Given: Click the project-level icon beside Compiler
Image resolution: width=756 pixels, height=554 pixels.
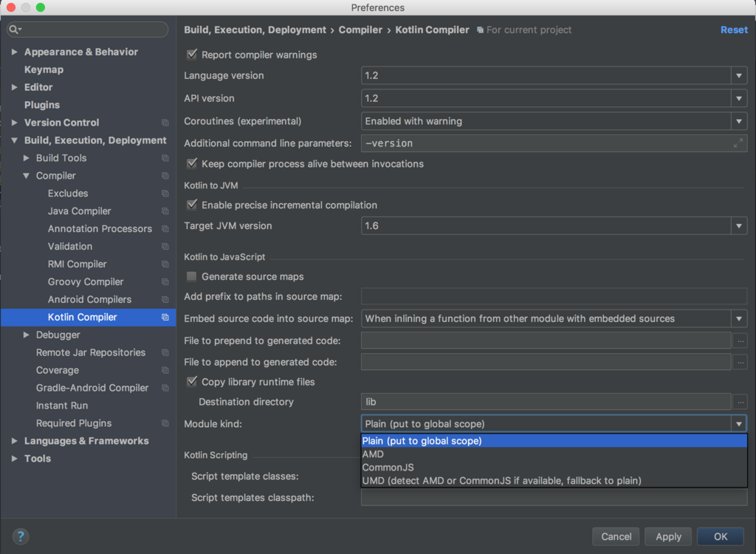Looking at the screenshot, I should 165,176.
